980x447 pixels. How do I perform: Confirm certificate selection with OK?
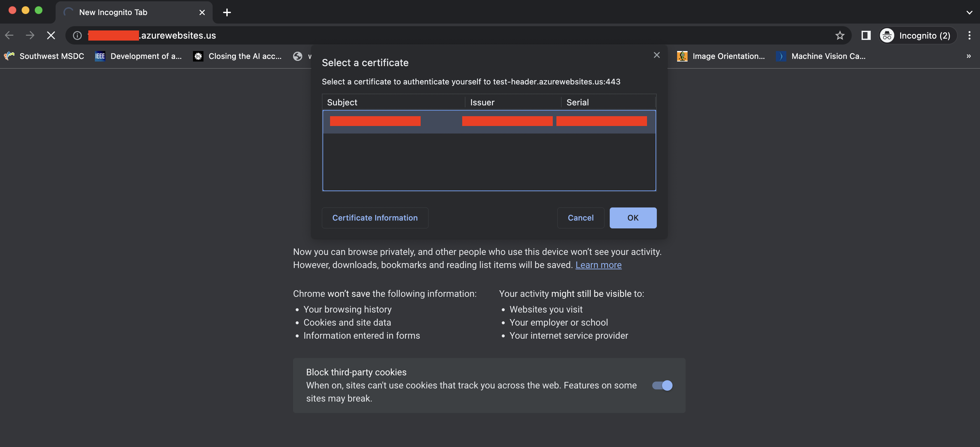(633, 218)
